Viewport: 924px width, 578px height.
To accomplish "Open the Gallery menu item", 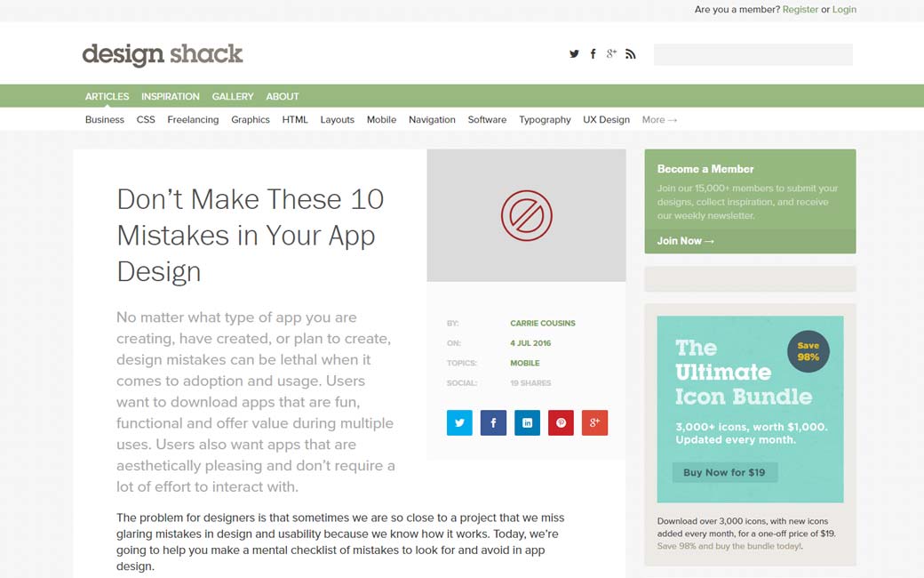I will tap(233, 96).
